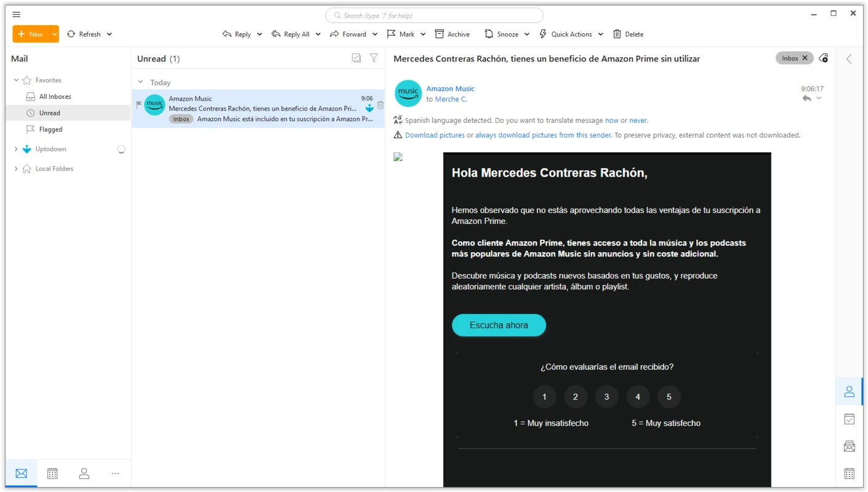The image size is (868, 492).
Task: Click the filter funnel icon in message list
Action: tap(374, 58)
